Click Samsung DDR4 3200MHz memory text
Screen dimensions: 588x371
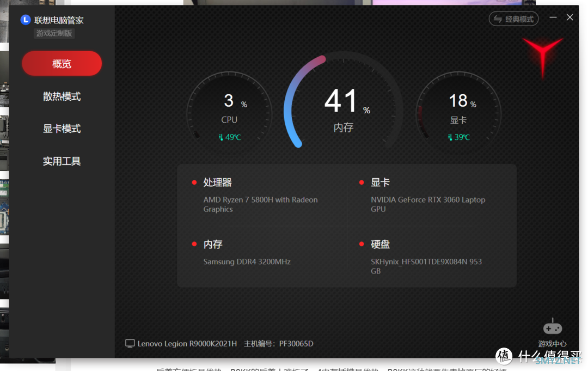tap(247, 262)
